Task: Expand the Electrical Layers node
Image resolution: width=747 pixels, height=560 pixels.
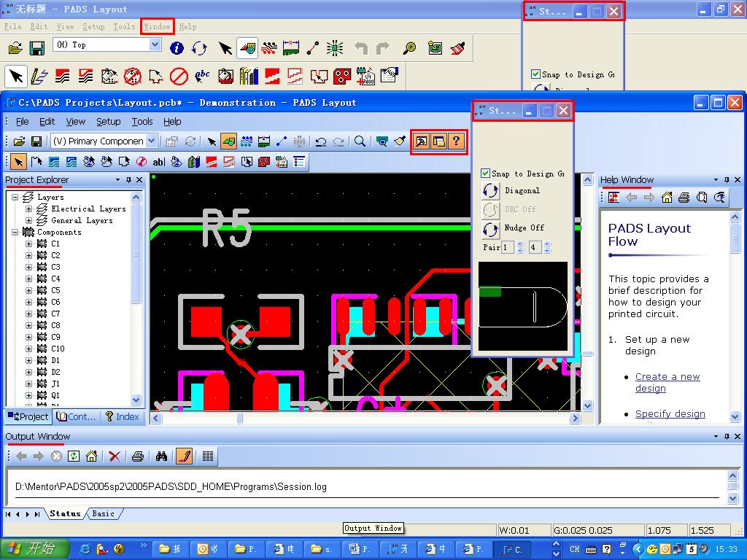Action: coord(28,209)
